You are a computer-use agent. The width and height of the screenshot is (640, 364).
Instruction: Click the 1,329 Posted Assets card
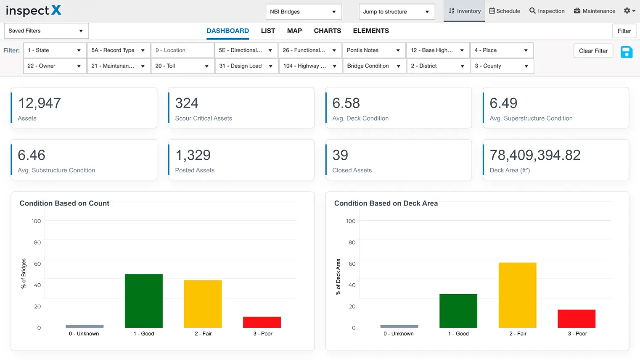[x=241, y=160]
